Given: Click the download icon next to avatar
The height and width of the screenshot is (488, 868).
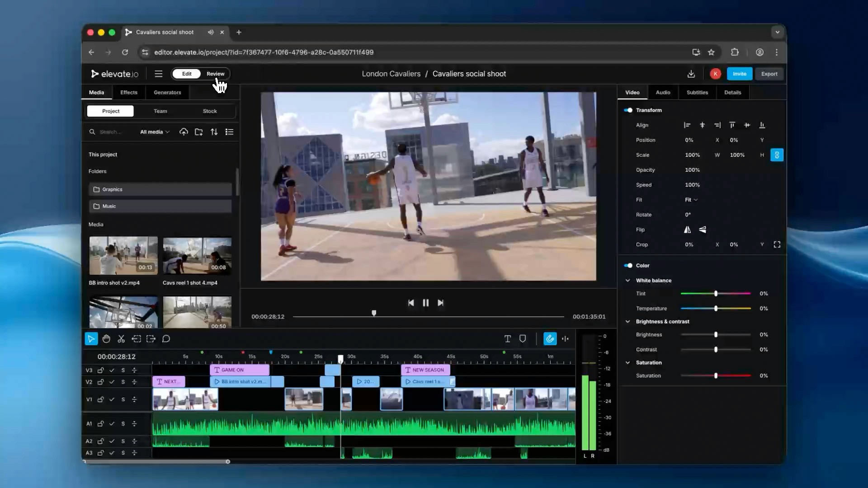Looking at the screenshot, I should tap(691, 74).
